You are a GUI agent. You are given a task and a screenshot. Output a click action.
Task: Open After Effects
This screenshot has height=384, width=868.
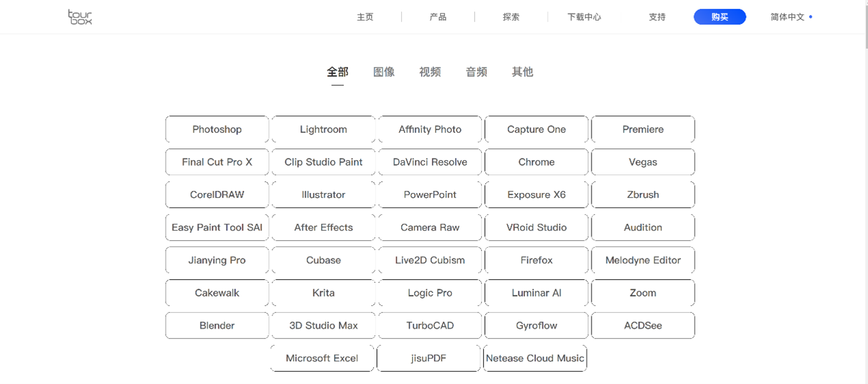pyautogui.click(x=323, y=227)
